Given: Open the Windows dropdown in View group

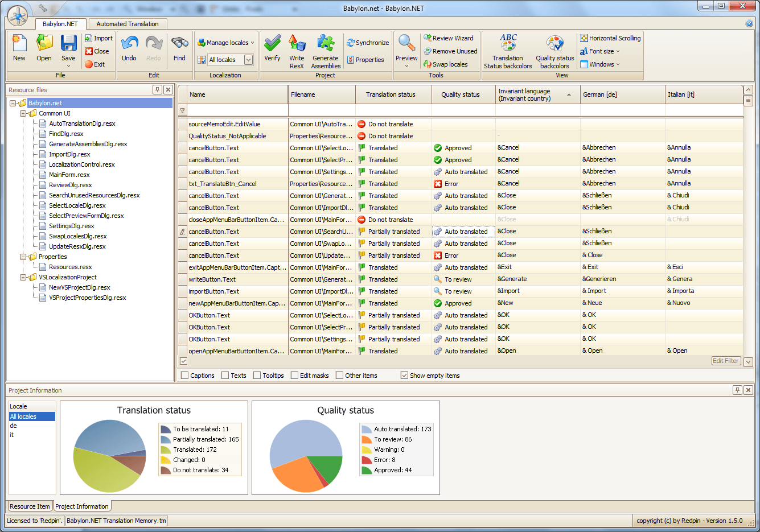Looking at the screenshot, I should (x=600, y=64).
